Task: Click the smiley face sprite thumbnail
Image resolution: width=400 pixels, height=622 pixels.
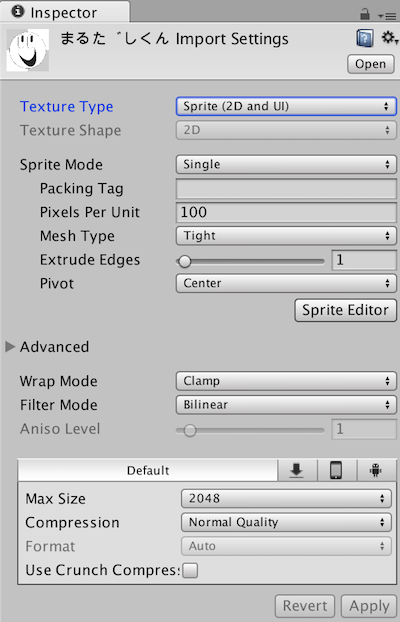Action: [28, 50]
